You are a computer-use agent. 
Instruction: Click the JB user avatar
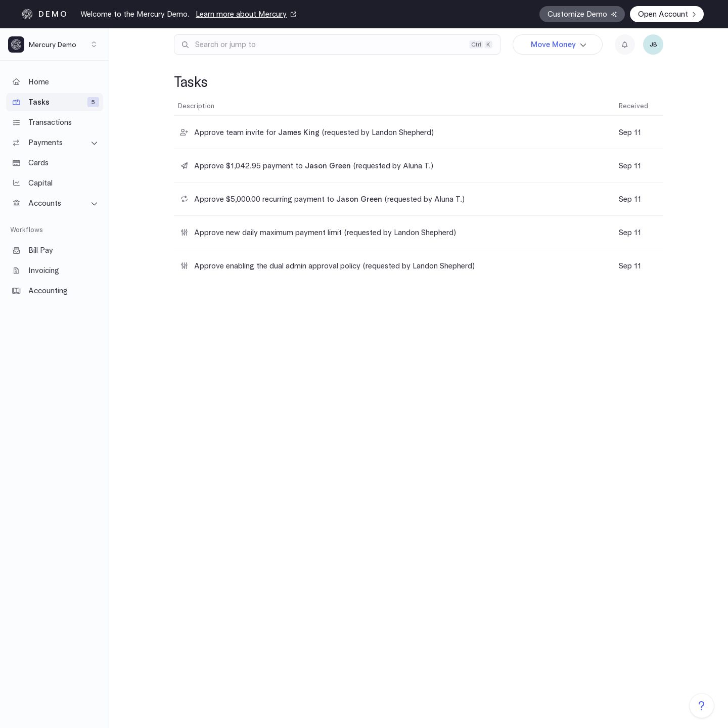point(653,44)
